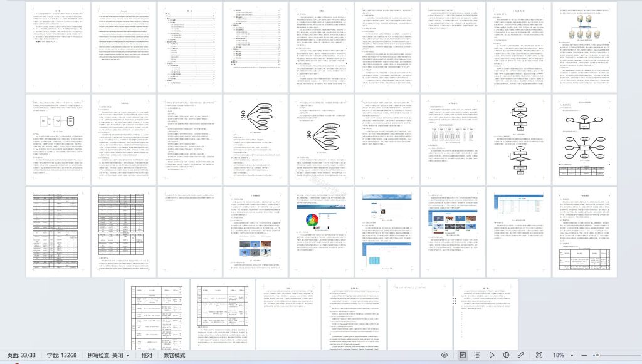
Task: Open reading view play icon
Action: pyautogui.click(x=492, y=355)
